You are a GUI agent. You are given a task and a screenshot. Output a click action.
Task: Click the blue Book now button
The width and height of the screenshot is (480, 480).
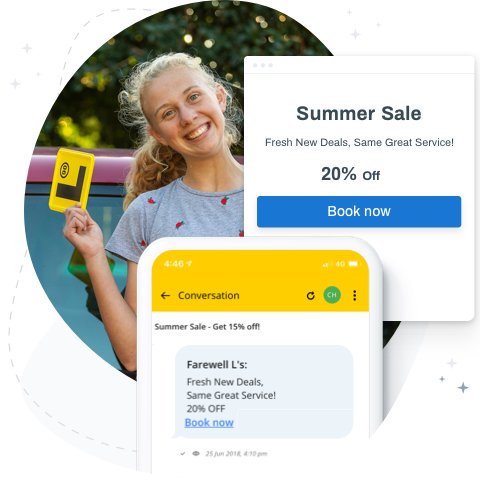359,212
